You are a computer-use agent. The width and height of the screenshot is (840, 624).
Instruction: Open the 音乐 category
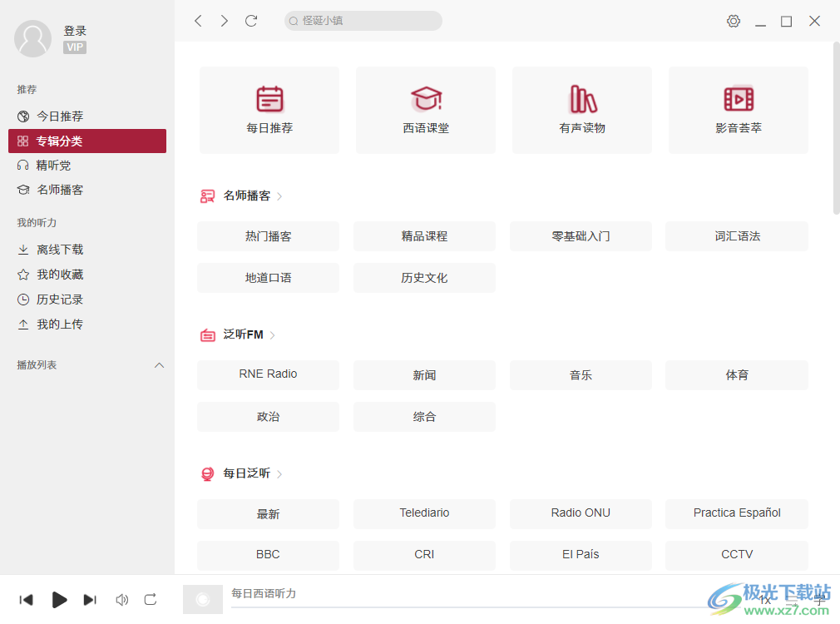tap(581, 375)
